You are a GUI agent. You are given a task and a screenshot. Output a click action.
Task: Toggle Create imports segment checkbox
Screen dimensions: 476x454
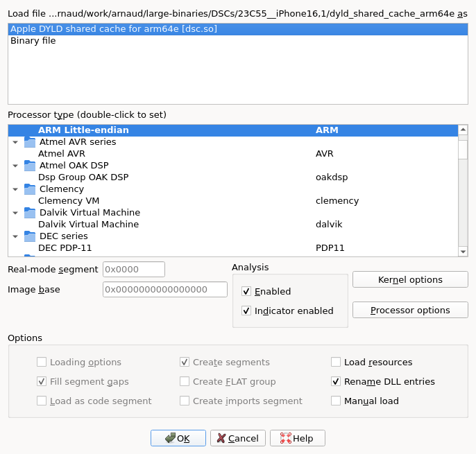(185, 401)
